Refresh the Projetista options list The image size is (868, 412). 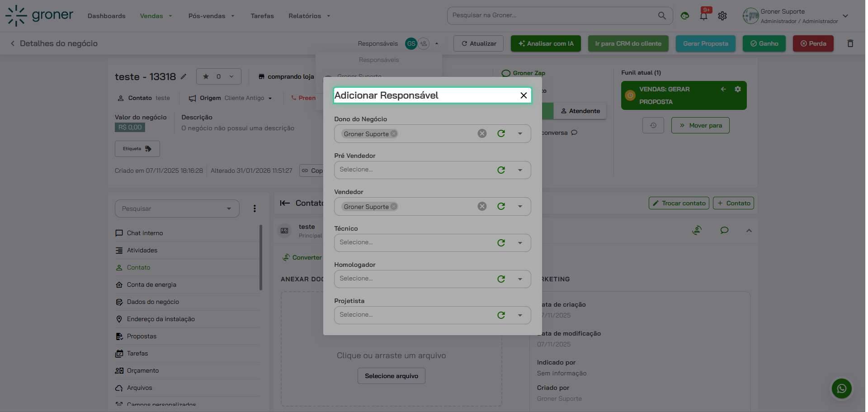[501, 315]
